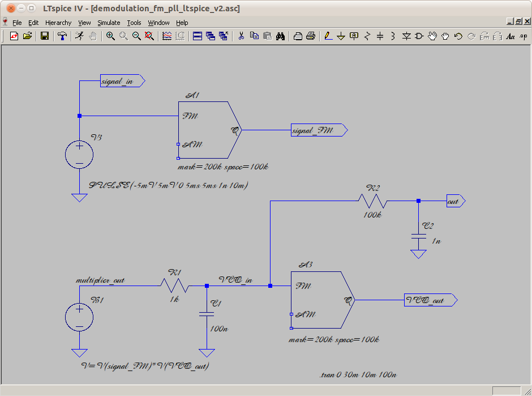Open the Control Panel hammer icon
This screenshot has height=396, width=532.
[x=62, y=36]
